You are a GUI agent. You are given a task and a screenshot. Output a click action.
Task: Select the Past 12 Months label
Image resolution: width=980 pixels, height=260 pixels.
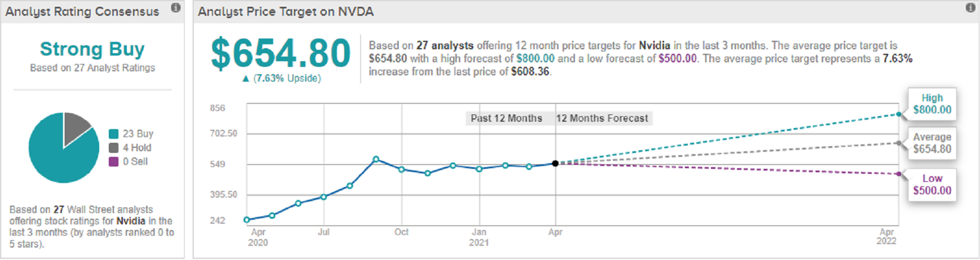506,118
